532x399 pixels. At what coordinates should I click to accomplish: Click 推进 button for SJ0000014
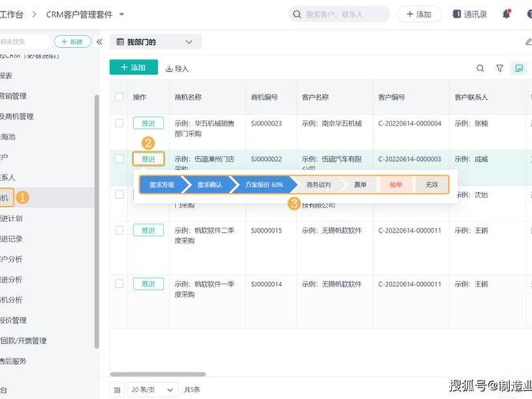(x=148, y=284)
